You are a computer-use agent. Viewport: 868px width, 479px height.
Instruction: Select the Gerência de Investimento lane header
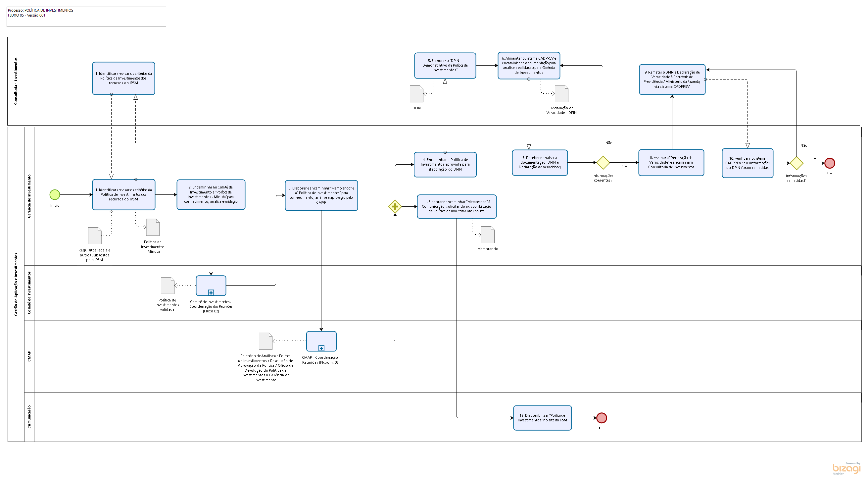[x=29, y=196]
